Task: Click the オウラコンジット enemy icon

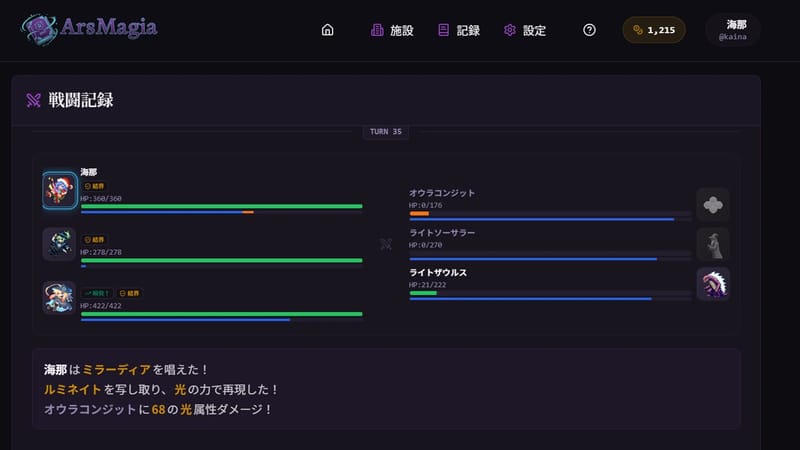Action: [x=713, y=205]
